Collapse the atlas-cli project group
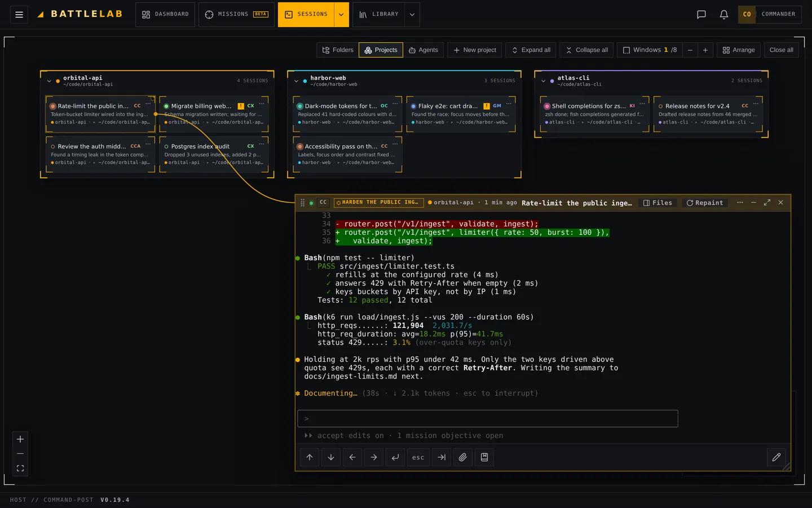 (544, 81)
